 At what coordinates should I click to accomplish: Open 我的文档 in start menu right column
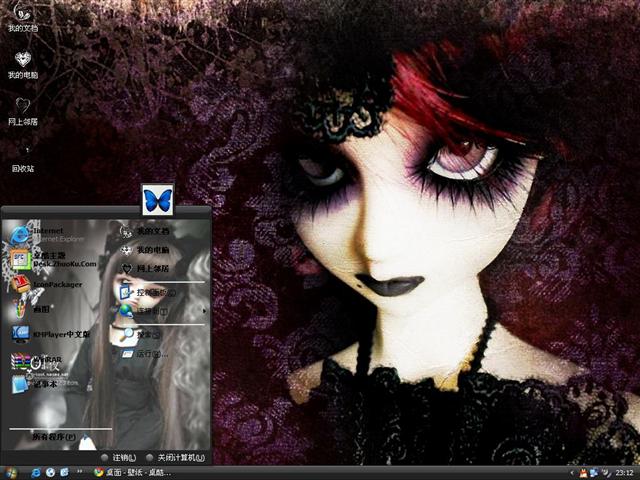click(145, 231)
